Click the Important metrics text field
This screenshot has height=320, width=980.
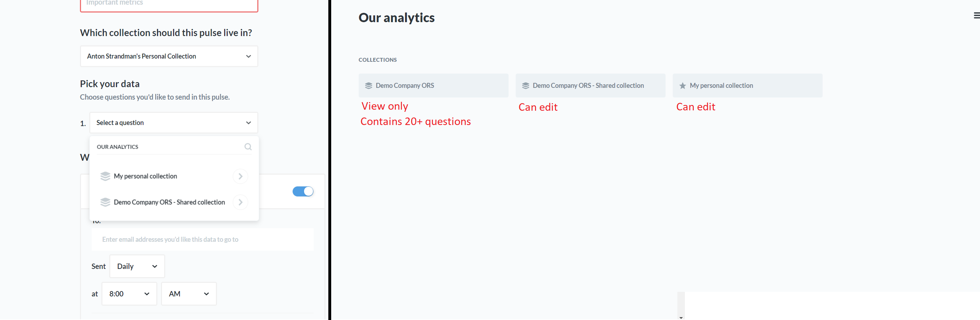point(168,4)
